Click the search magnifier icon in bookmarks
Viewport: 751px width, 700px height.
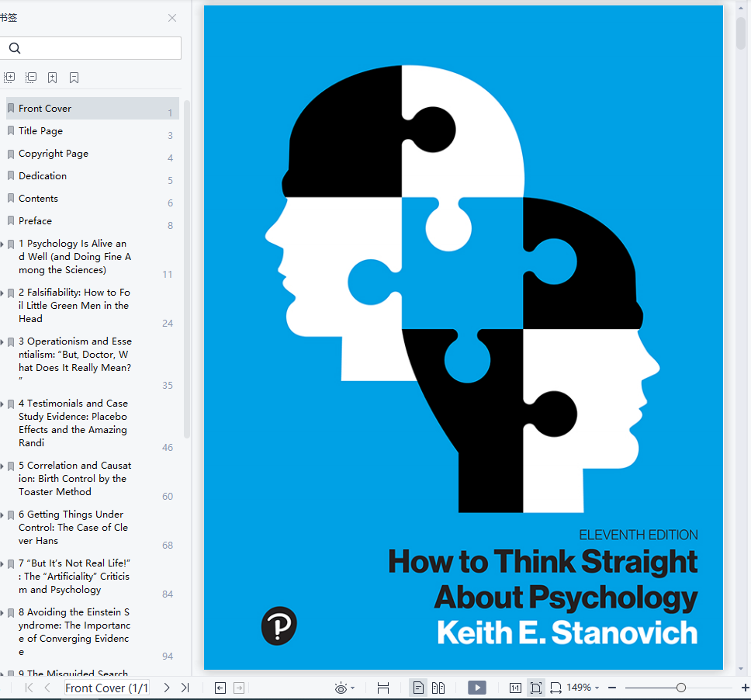pos(15,48)
